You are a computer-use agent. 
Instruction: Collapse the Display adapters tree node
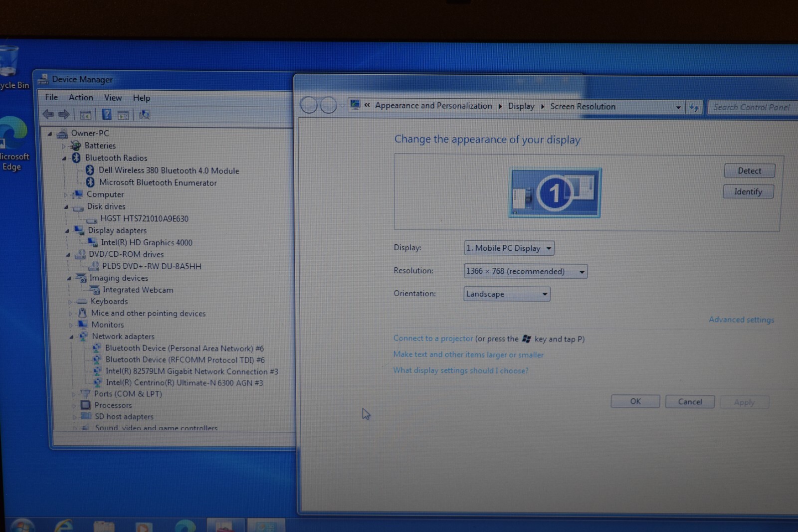(67, 230)
